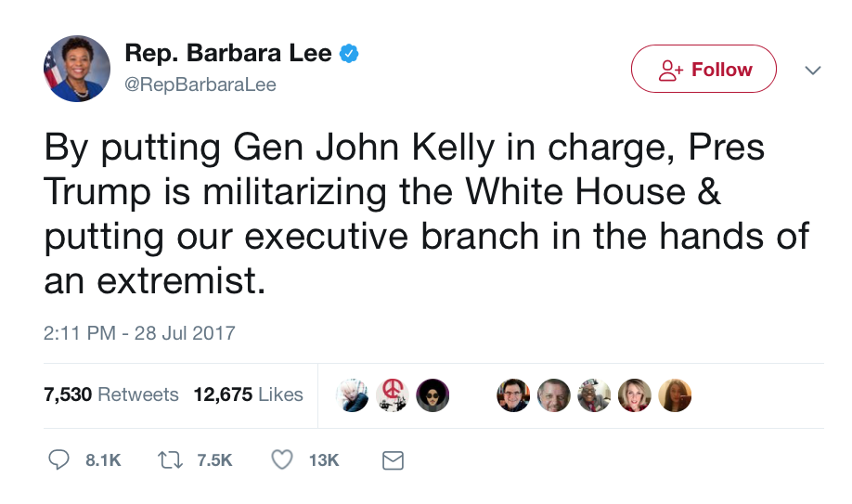View the 7,530 Retweets list

coord(111,394)
